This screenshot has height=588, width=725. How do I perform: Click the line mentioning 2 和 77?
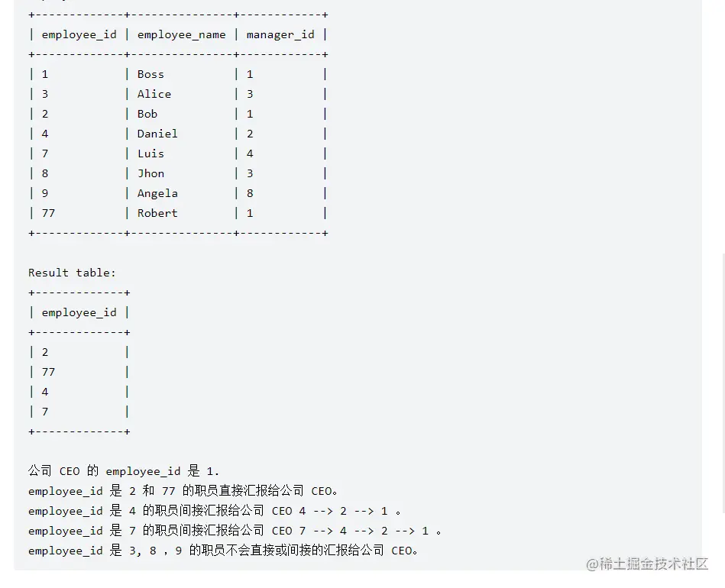click(x=183, y=491)
